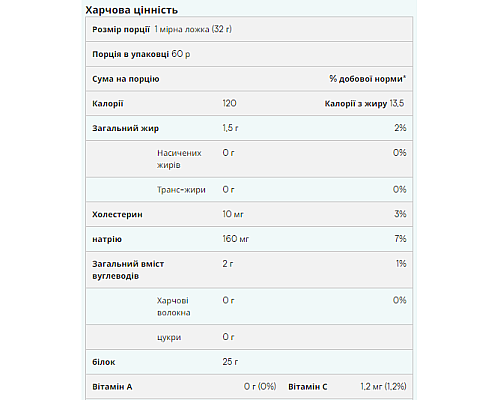Click the білок value 25 г
The image size is (500, 400).
coord(230,362)
